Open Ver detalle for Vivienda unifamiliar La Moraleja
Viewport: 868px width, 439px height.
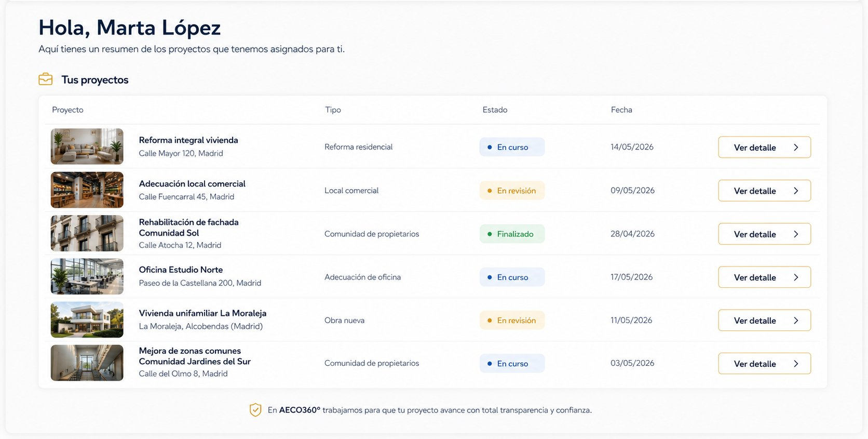(764, 321)
